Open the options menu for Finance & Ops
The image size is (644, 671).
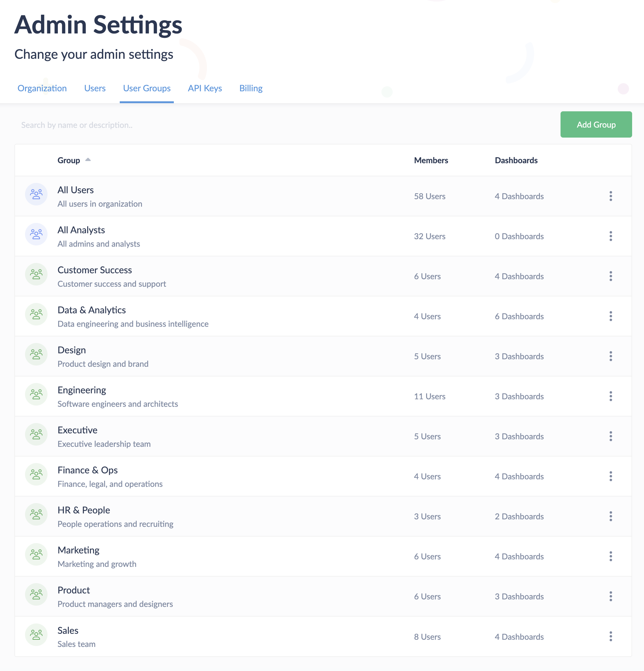(611, 476)
